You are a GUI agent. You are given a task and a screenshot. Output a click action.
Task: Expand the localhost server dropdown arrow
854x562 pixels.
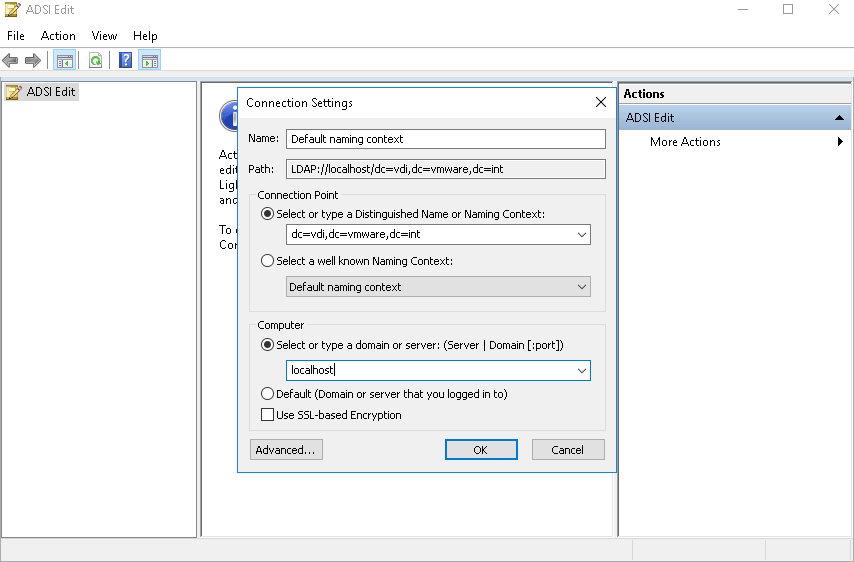point(582,370)
